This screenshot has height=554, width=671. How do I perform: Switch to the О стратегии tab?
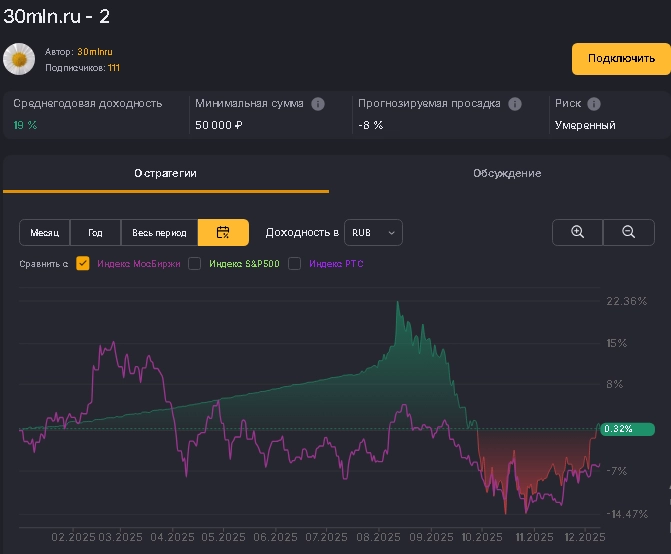166,173
